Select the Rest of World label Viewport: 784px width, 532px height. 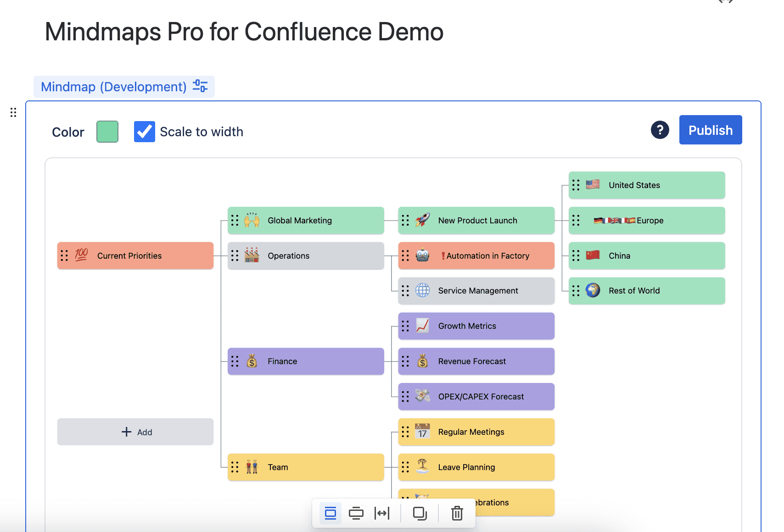[634, 291]
